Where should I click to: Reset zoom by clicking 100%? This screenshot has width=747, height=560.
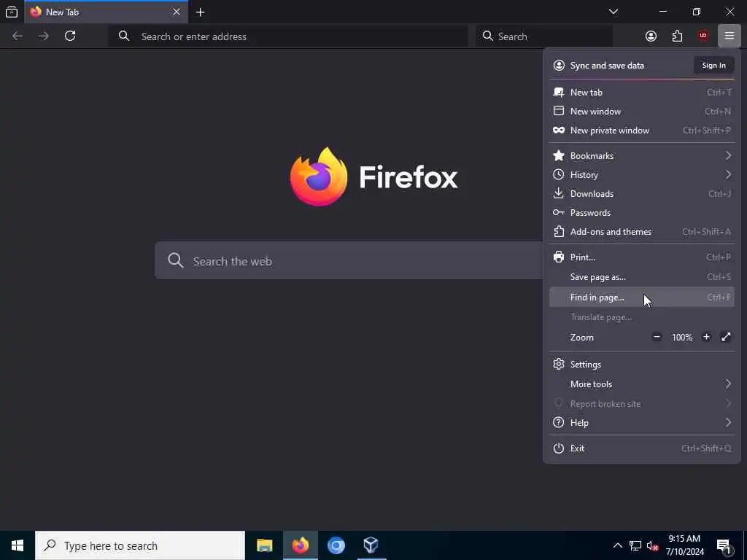click(682, 337)
